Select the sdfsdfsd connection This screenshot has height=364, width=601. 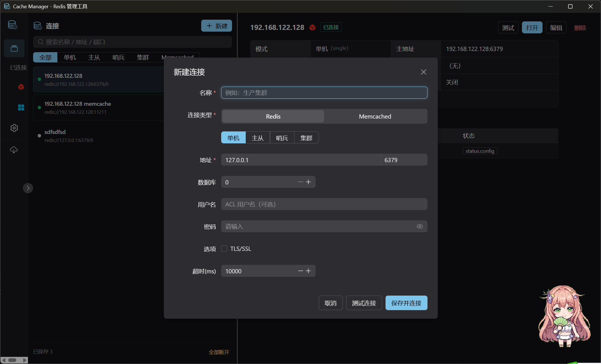[x=98, y=136]
